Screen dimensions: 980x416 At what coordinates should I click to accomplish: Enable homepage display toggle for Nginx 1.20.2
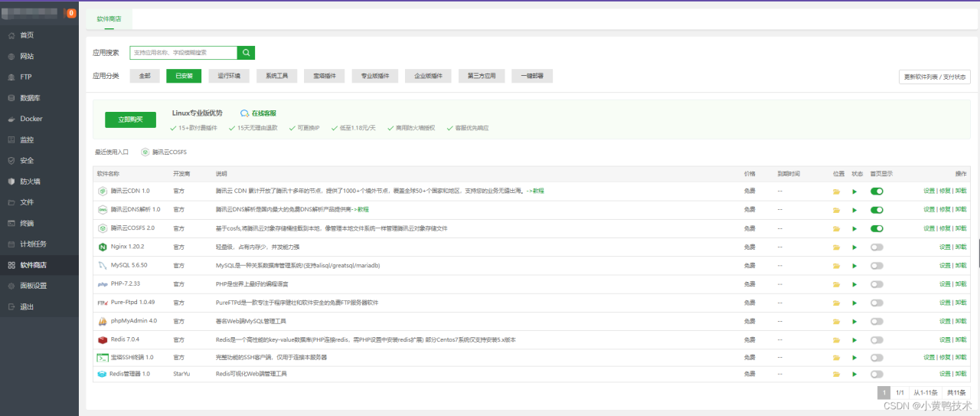coord(877,247)
